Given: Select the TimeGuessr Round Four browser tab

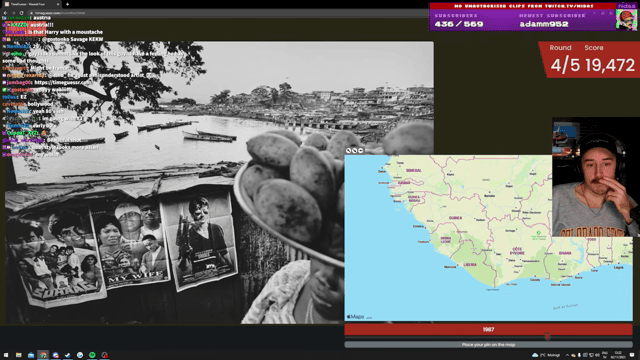Looking at the screenshot, I should point(31,4).
